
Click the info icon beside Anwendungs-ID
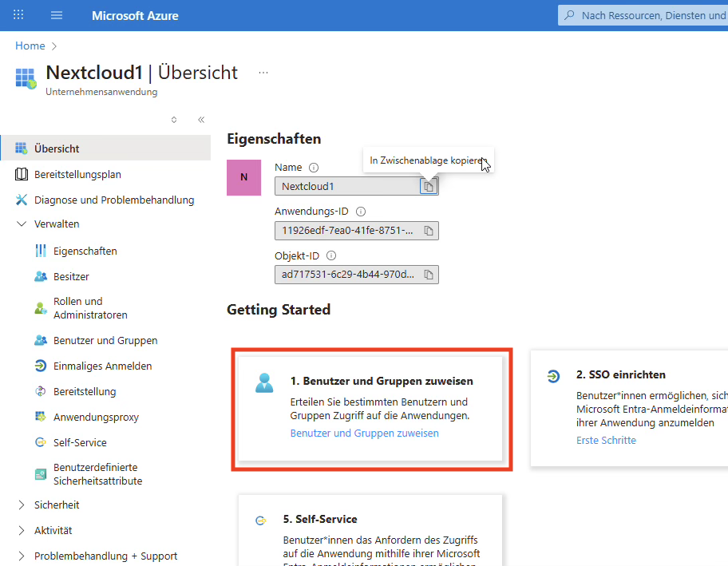pyautogui.click(x=361, y=212)
